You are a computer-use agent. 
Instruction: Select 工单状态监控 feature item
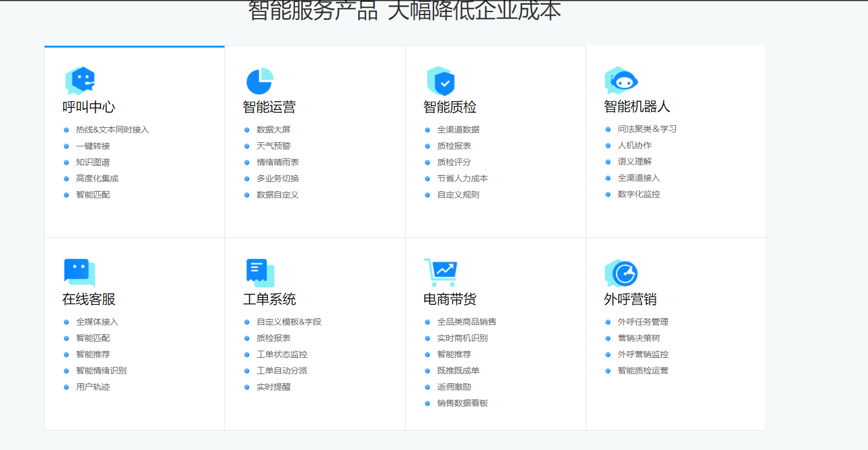tap(282, 354)
